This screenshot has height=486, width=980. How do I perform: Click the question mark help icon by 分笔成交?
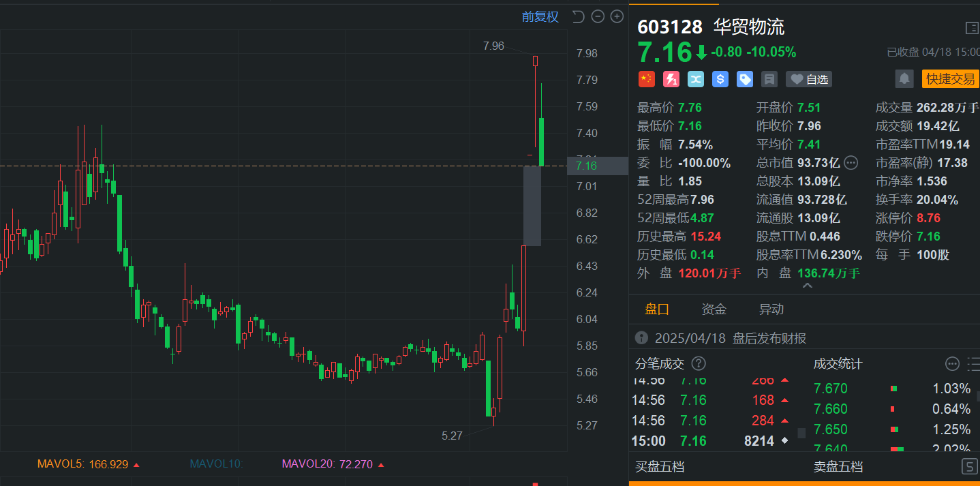point(699,363)
